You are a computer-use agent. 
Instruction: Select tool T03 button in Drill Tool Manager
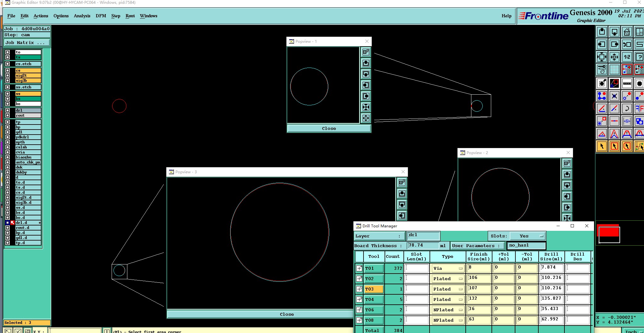click(374, 289)
